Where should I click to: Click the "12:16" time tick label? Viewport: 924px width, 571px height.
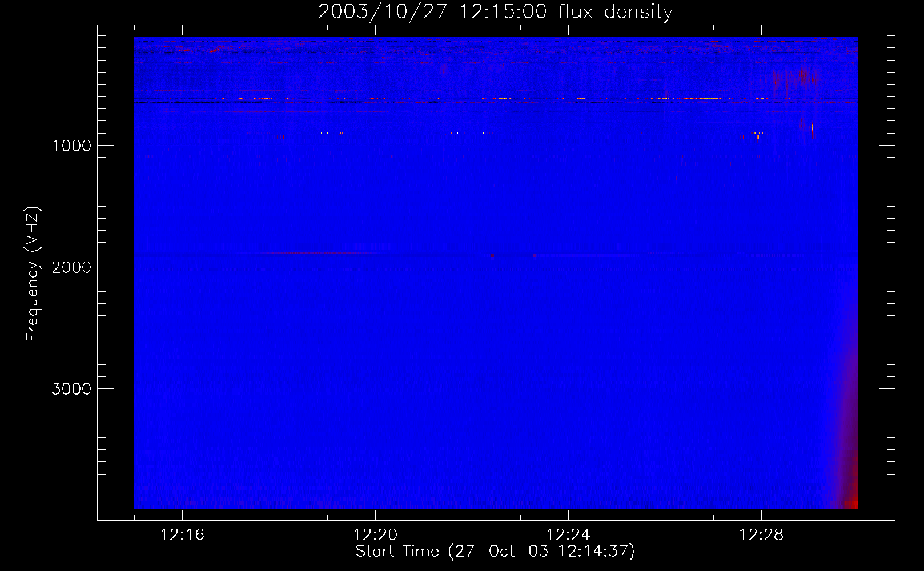(x=182, y=535)
